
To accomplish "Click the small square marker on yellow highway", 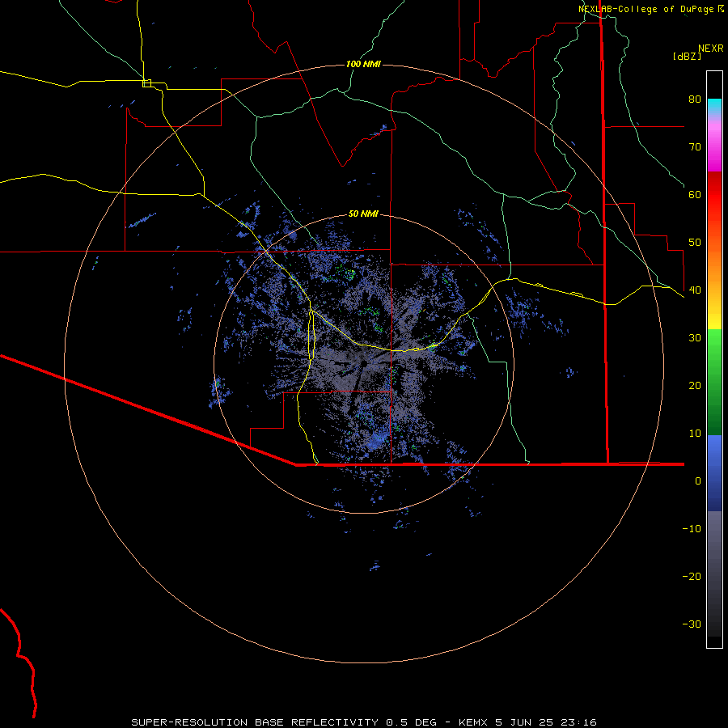I will (x=146, y=83).
